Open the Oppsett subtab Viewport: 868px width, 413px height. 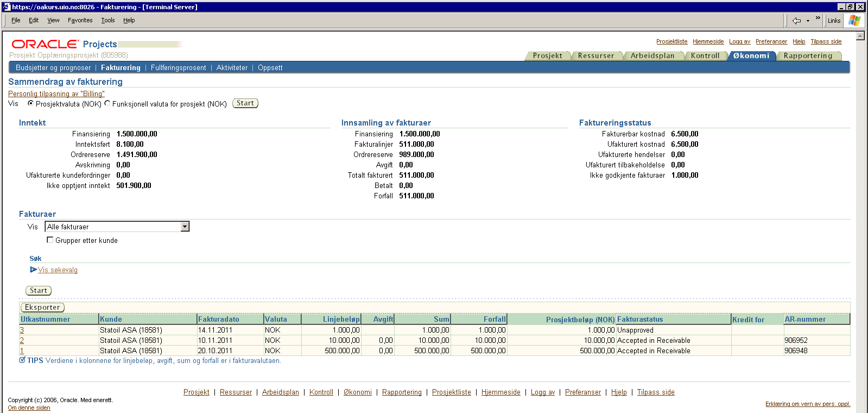tap(270, 67)
